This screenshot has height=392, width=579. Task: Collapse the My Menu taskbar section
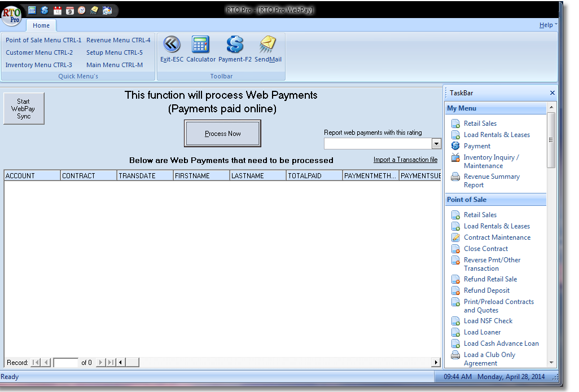tap(495, 108)
